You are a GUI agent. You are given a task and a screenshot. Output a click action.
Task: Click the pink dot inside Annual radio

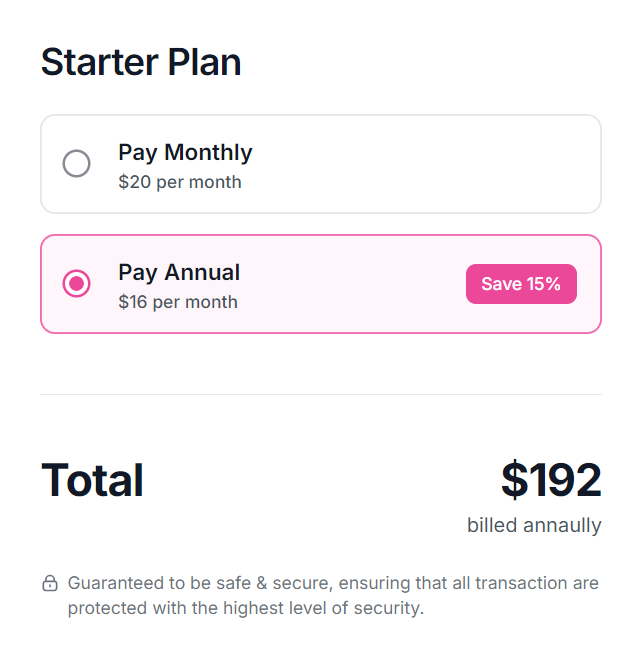pos(76,284)
